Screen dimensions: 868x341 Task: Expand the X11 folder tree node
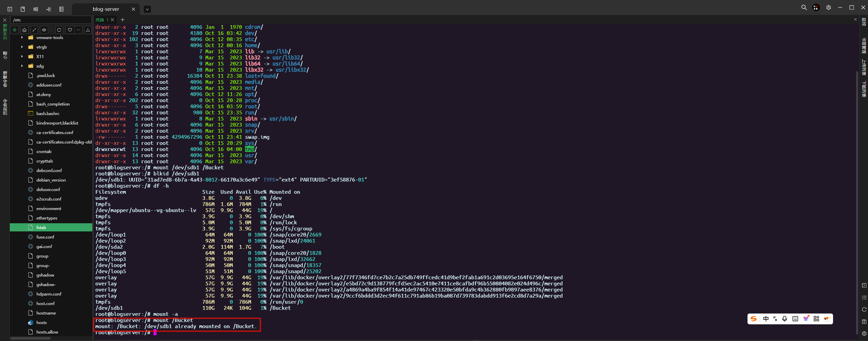[22, 57]
